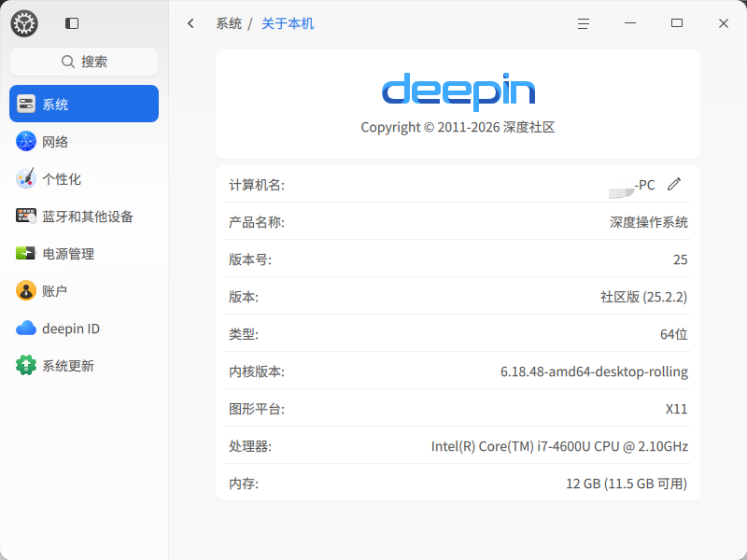
Task: Select 系统 breadcrumb link
Action: [x=229, y=23]
